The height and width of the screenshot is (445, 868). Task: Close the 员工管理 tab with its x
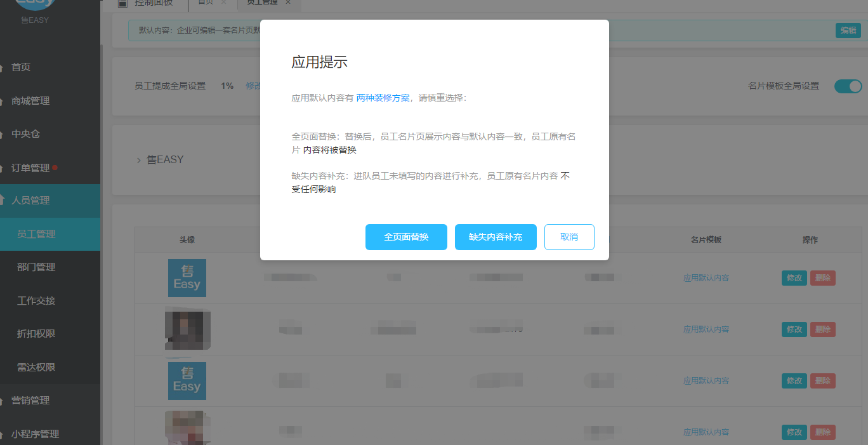pyautogui.click(x=288, y=3)
